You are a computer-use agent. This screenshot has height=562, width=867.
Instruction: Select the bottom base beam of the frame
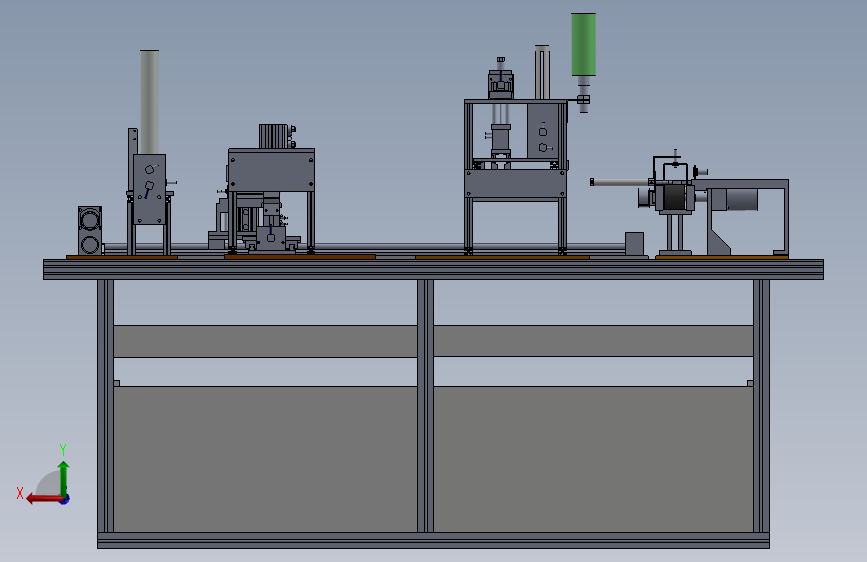pyautogui.click(x=434, y=540)
